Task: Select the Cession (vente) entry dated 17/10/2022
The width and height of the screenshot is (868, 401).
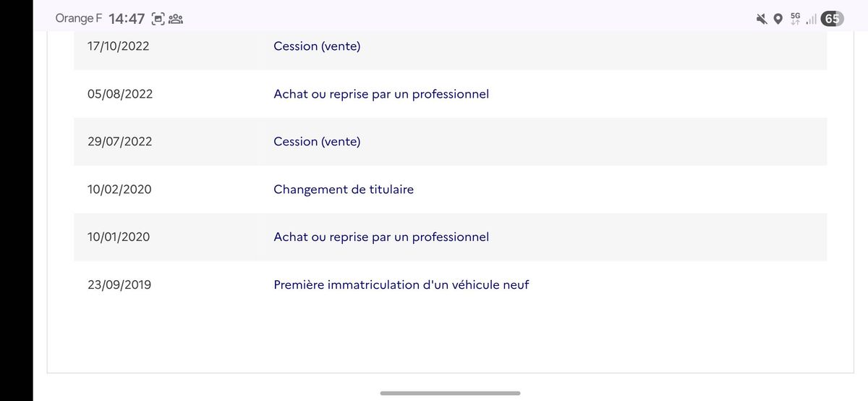Action: 317,46
